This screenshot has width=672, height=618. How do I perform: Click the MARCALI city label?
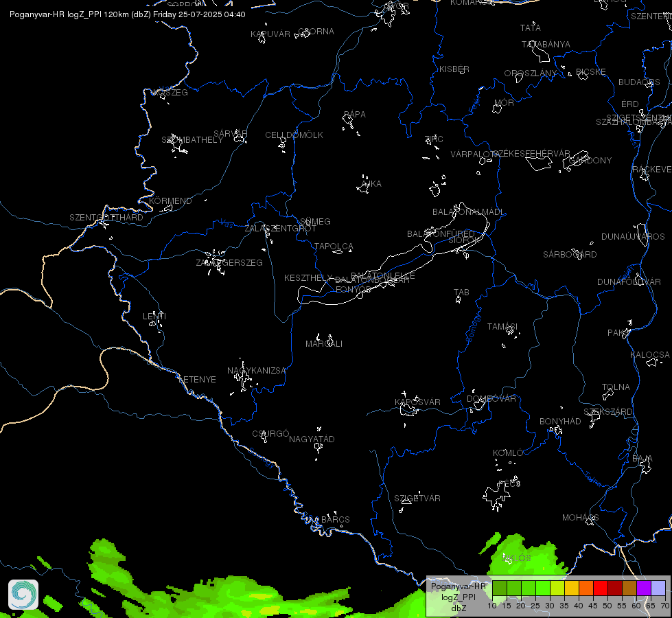pos(324,344)
